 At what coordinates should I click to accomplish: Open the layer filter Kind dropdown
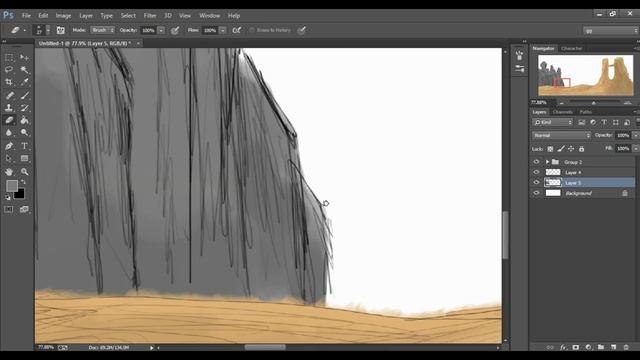coord(553,122)
